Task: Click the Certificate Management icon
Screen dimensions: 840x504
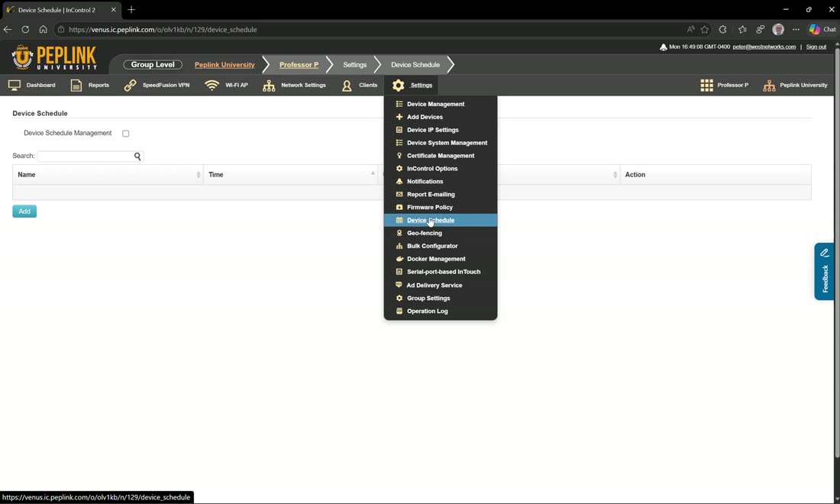Action: (x=399, y=155)
